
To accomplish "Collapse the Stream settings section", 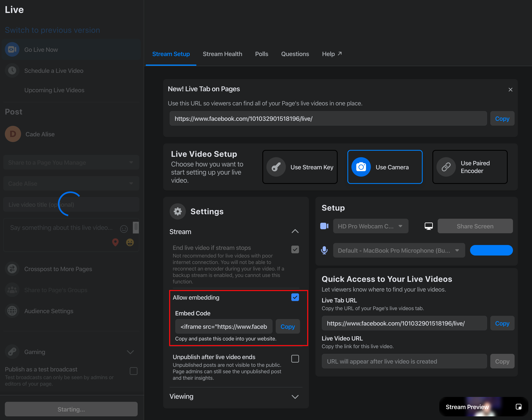I will [295, 231].
